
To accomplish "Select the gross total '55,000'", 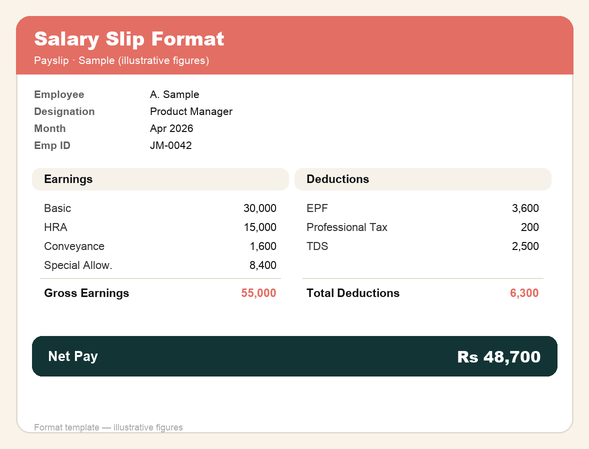I will point(258,293).
